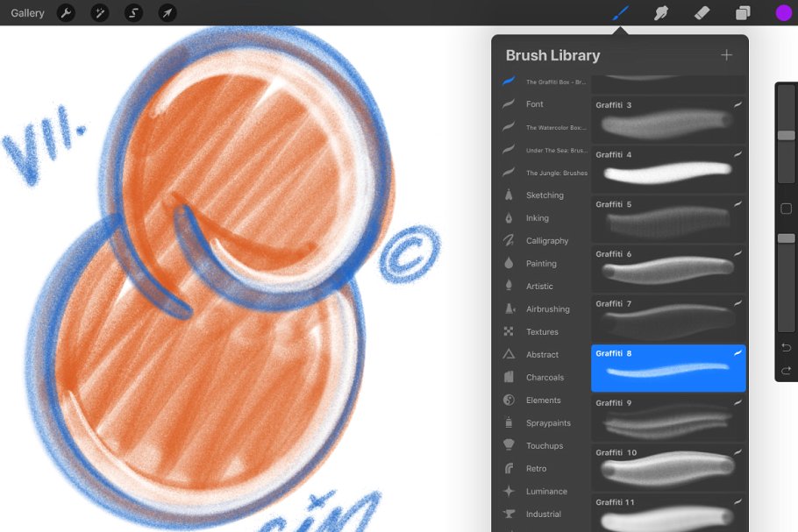Add a new brush with plus button

coord(726,55)
